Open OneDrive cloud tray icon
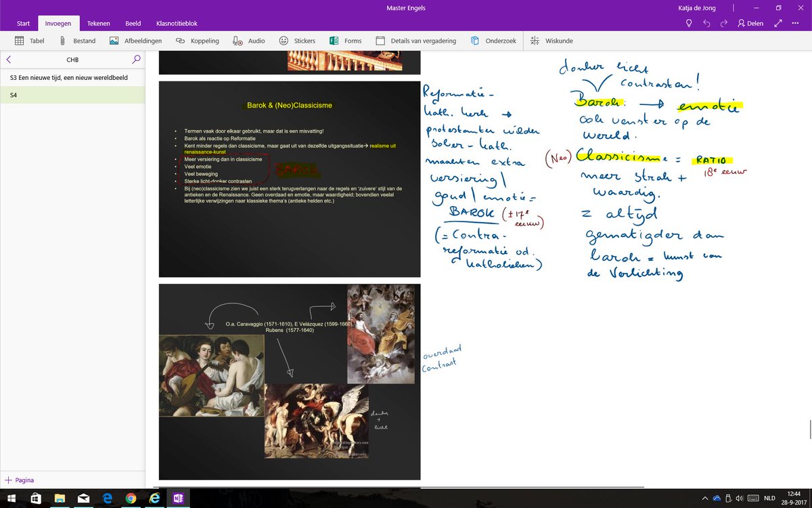This screenshot has width=812, height=508. [x=717, y=498]
